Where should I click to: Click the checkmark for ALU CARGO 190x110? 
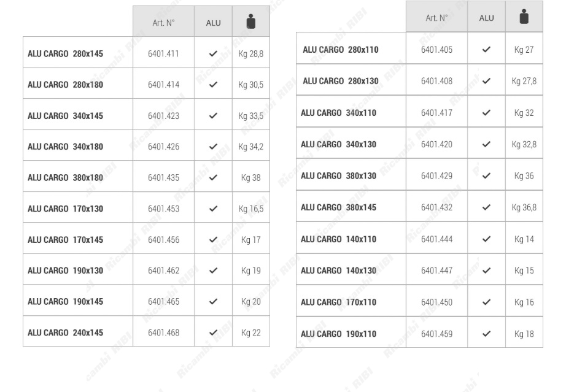[x=486, y=334]
